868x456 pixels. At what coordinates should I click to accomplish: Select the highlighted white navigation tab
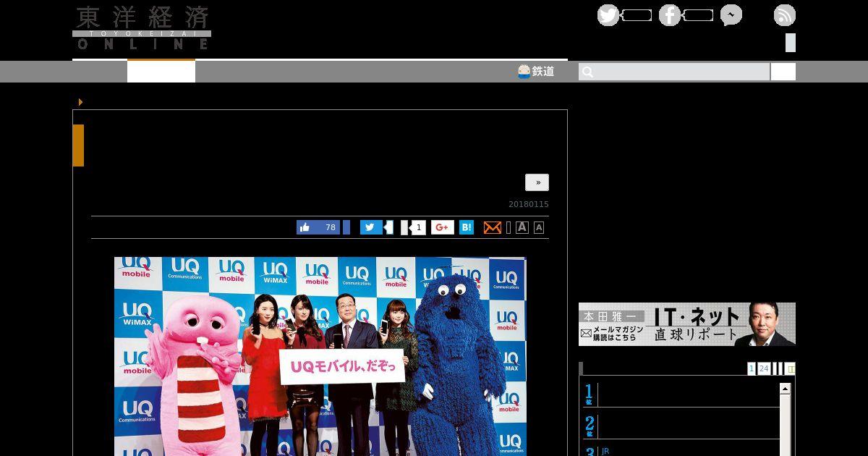tap(161, 71)
